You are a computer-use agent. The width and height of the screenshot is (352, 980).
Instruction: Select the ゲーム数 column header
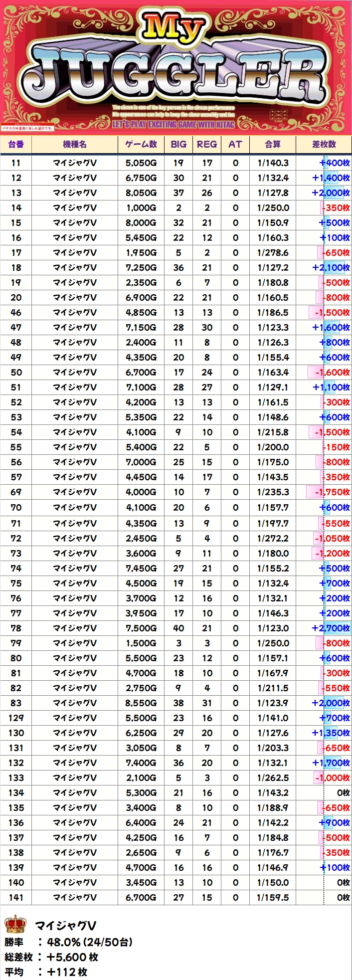[x=141, y=144]
